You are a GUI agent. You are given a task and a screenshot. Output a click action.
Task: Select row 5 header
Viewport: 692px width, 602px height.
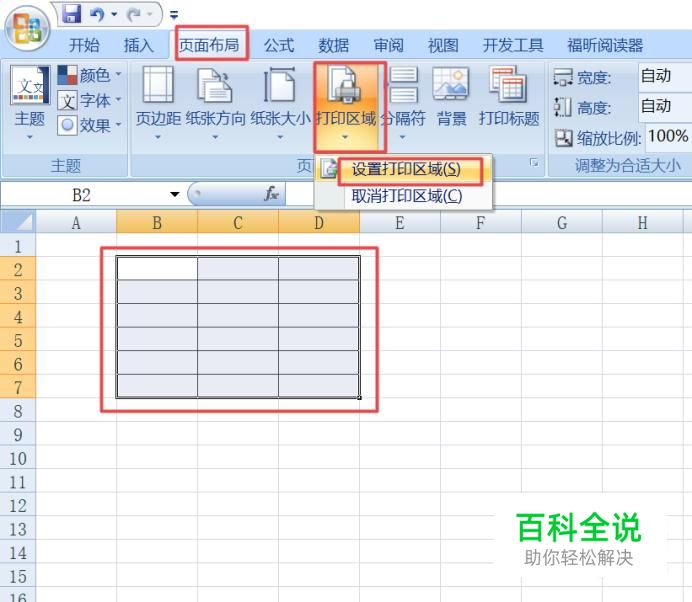tap(18, 340)
